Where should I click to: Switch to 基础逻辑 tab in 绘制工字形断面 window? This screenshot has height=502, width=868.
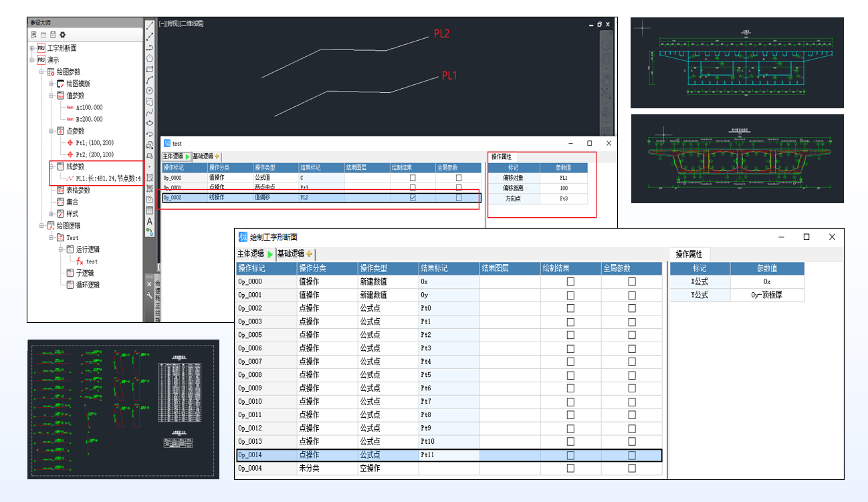pyautogui.click(x=290, y=254)
